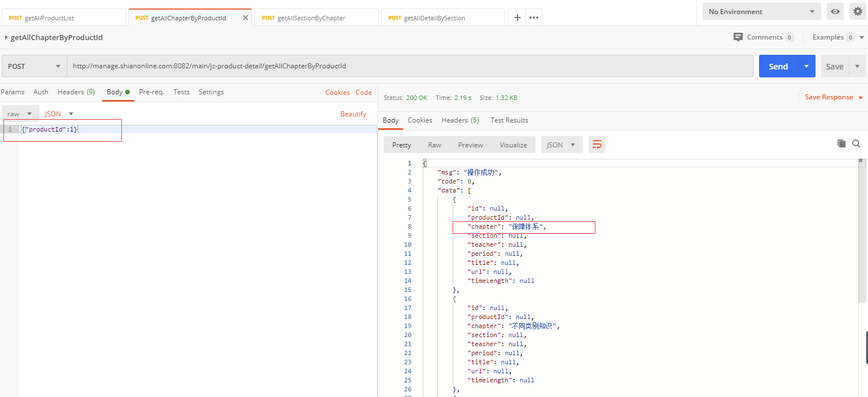Open the Examples dropdown
The image size is (868, 397).
tap(838, 37)
